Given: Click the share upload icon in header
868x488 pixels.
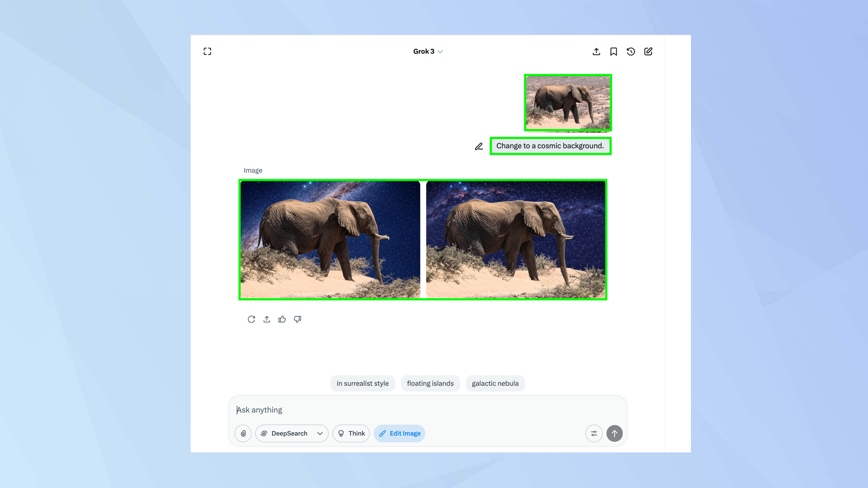Looking at the screenshot, I should coord(596,52).
